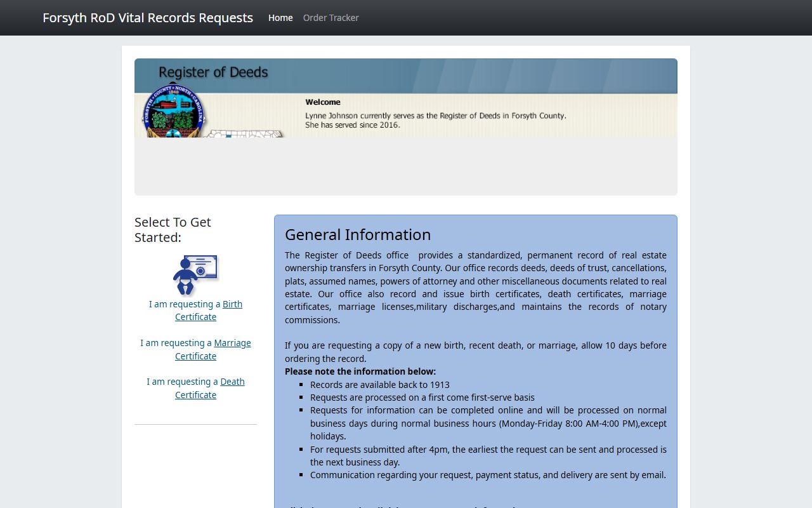Click 'If you are requesting a copy' paragraph
This screenshot has height=508, width=812.
476,352
